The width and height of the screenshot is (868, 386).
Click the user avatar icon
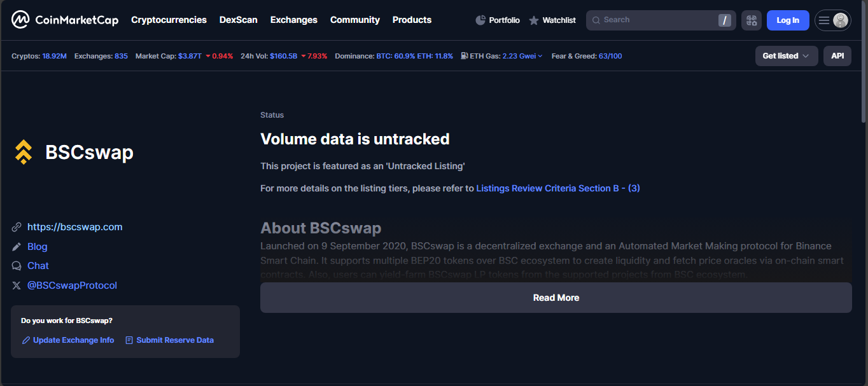coord(841,20)
